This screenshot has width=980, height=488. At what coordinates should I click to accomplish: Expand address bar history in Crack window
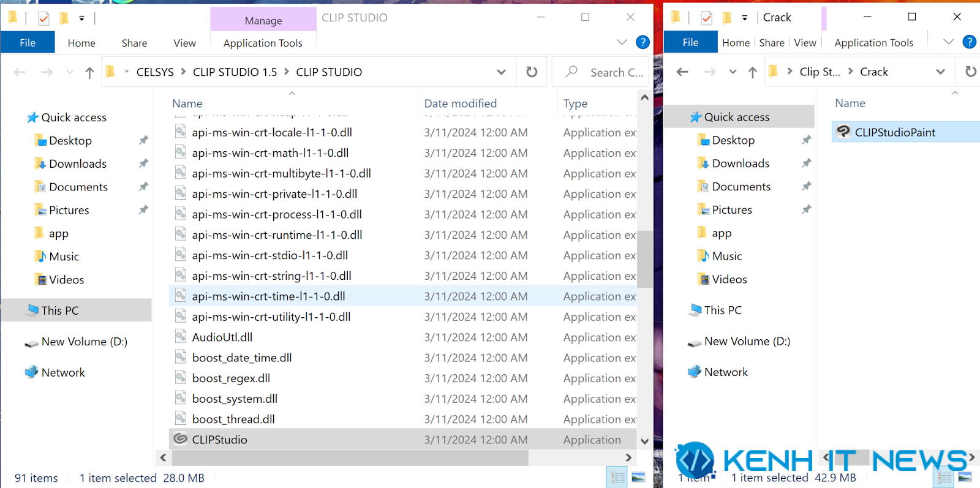point(940,72)
